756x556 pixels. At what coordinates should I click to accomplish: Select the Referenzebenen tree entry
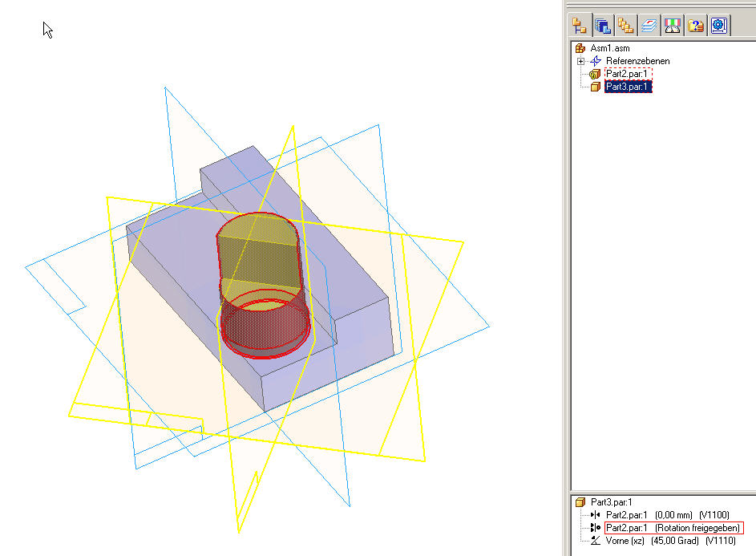pyautogui.click(x=637, y=61)
